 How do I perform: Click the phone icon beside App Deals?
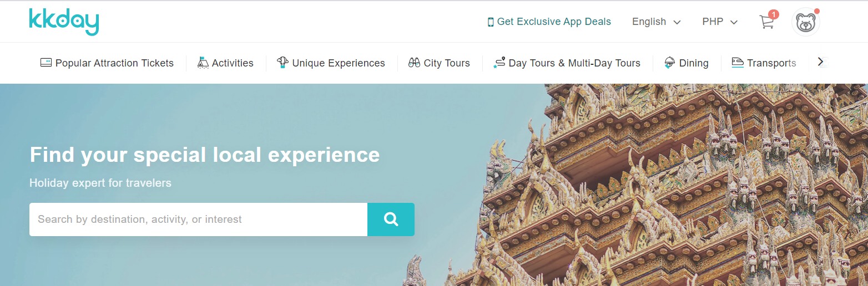(491, 22)
